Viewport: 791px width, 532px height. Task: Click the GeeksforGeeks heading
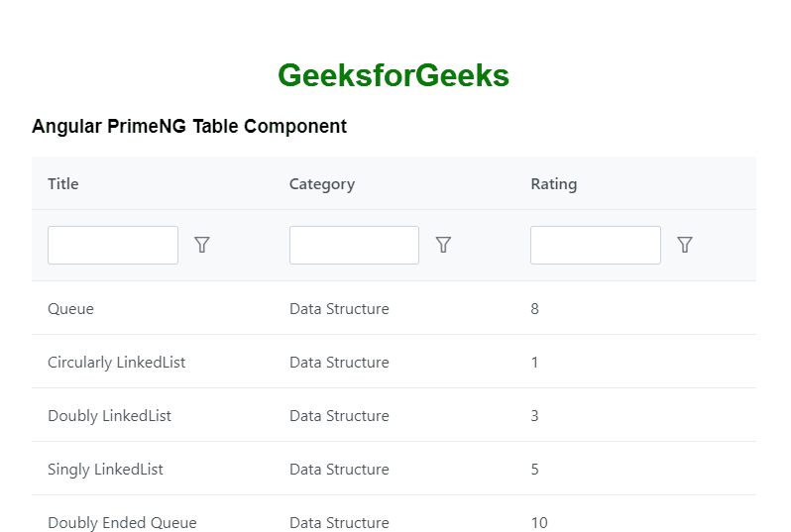(x=394, y=75)
